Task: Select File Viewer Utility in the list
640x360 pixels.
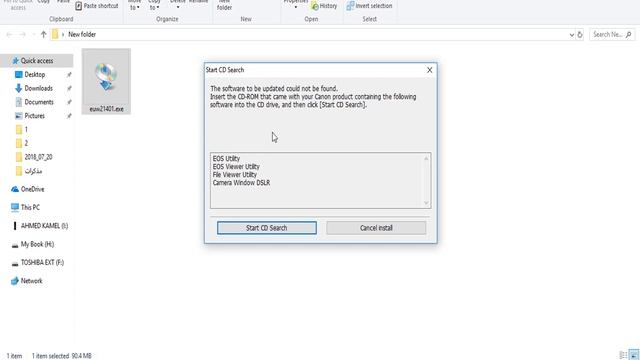Action: 235,175
